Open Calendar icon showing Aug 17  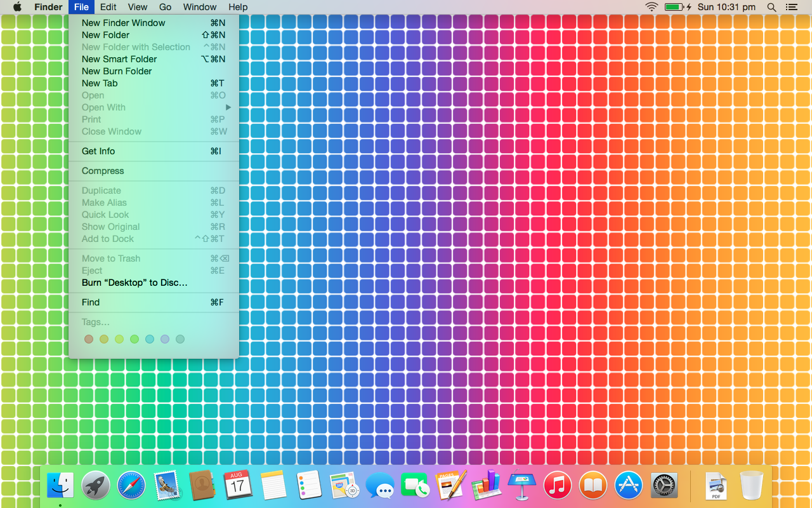point(237,486)
